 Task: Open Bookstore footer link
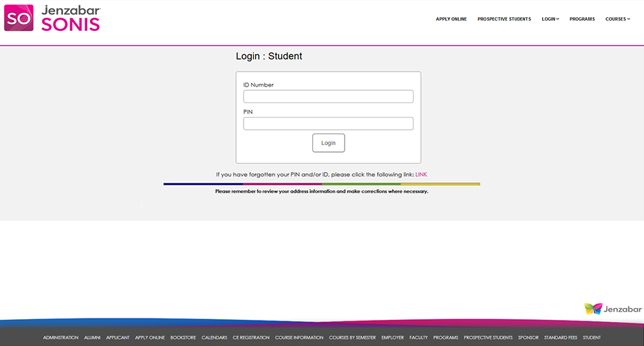point(183,337)
